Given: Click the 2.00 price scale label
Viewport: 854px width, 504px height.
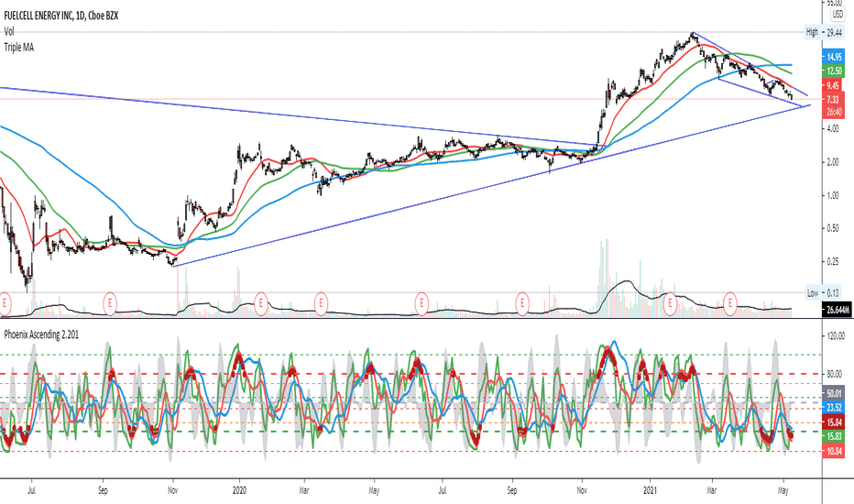Looking at the screenshot, I should coord(833,162).
